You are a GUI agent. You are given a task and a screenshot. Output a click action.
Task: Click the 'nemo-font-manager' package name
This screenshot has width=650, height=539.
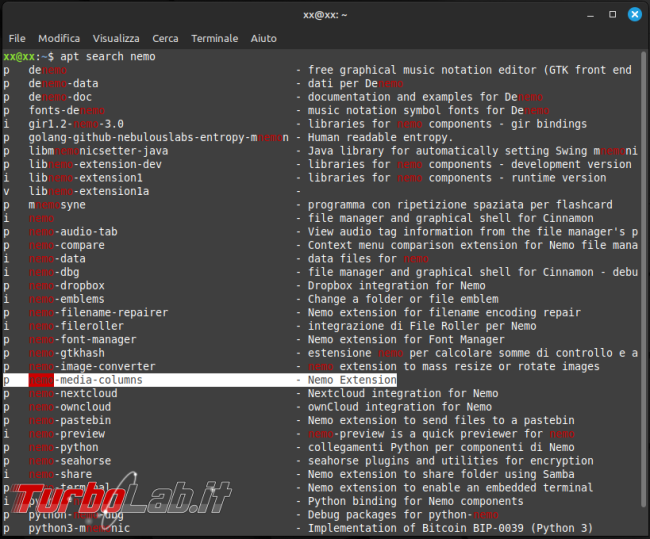pos(82,340)
